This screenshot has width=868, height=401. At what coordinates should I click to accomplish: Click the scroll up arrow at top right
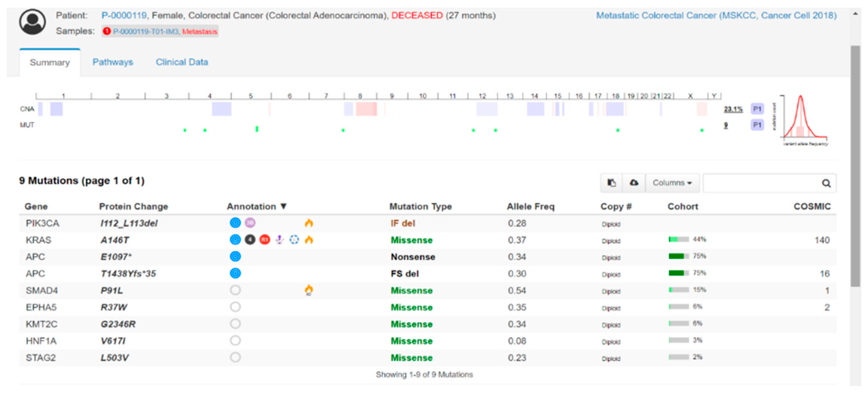pyautogui.click(x=855, y=14)
